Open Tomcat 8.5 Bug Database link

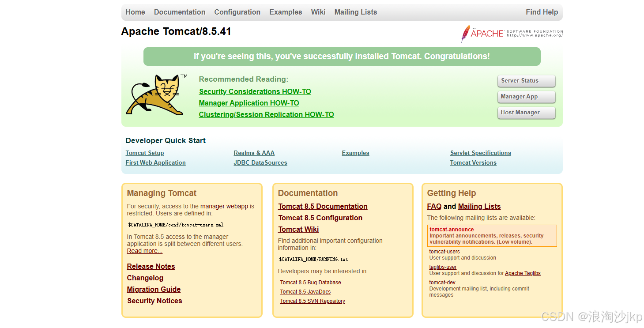click(311, 283)
